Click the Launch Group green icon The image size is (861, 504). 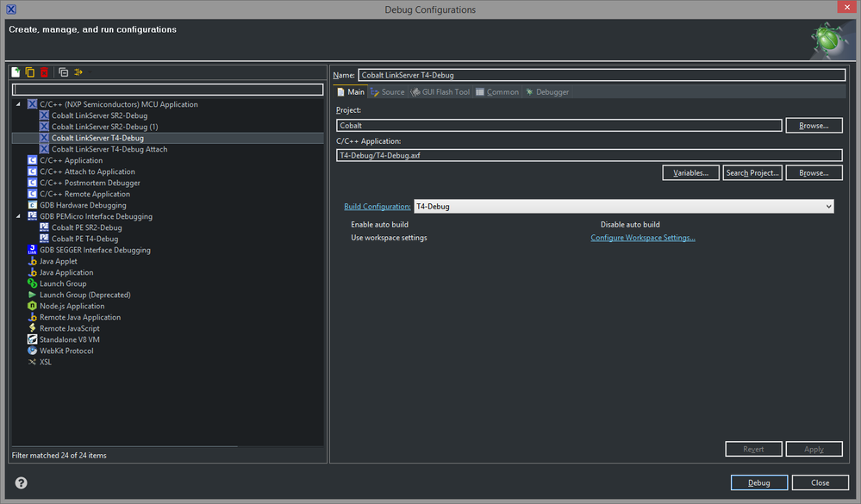33,283
